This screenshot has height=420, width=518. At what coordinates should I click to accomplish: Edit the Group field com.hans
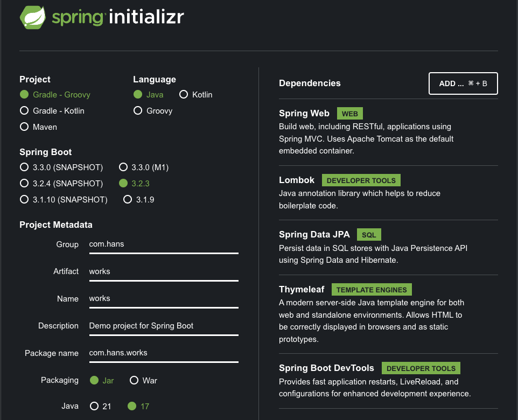[x=164, y=244]
